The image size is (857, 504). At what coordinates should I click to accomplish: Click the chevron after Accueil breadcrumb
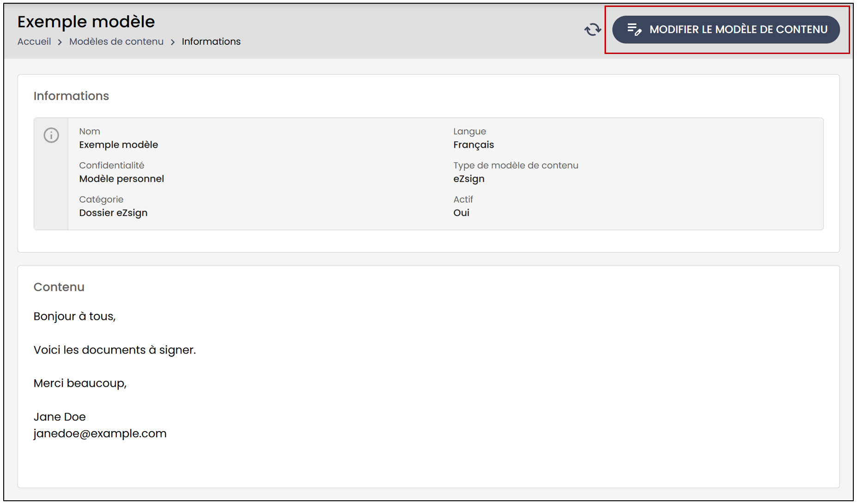pos(60,42)
